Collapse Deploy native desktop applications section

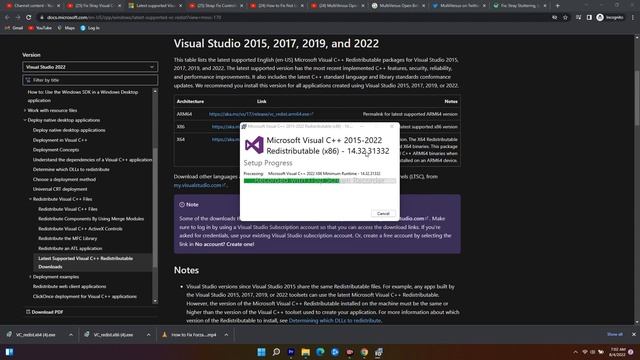click(25, 120)
